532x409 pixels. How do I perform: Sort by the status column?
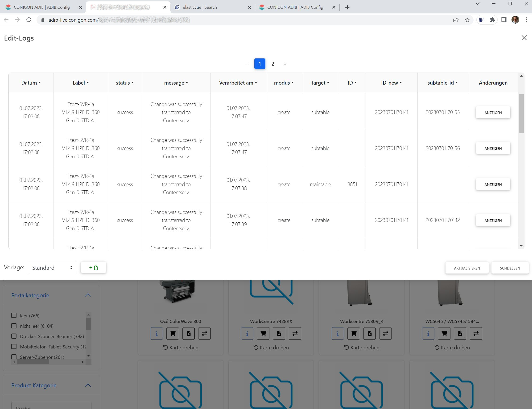(x=125, y=83)
